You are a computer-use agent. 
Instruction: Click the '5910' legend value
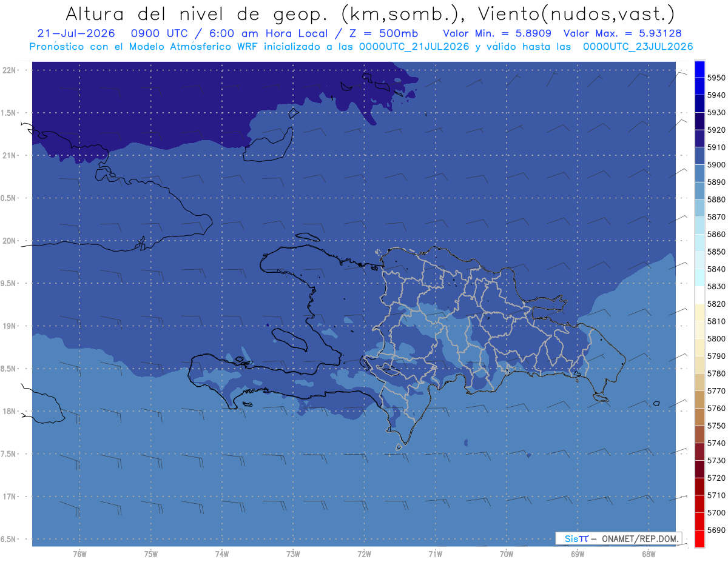point(716,147)
